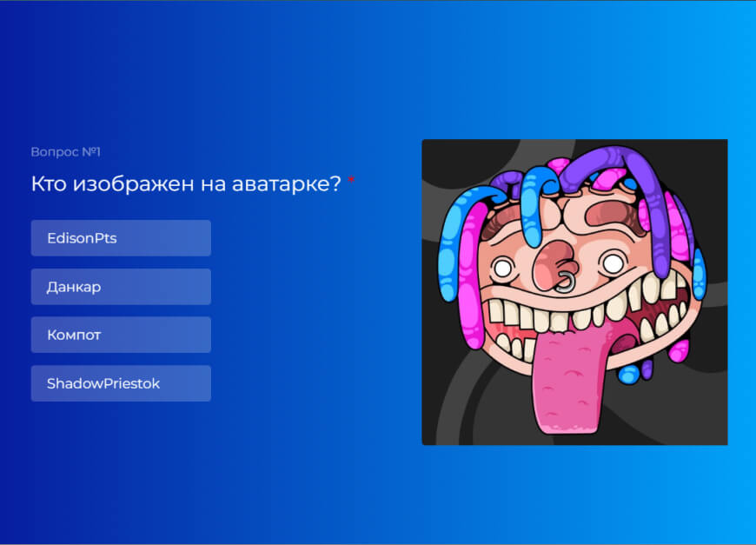Click the top edge of the avatar image
The image size is (756, 545).
[x=574, y=140]
